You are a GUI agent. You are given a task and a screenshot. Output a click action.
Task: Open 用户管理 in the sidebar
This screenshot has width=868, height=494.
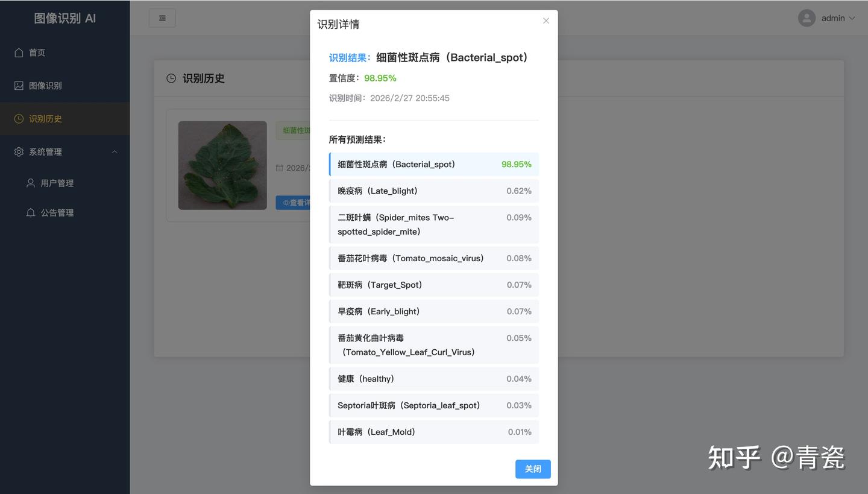[65, 183]
